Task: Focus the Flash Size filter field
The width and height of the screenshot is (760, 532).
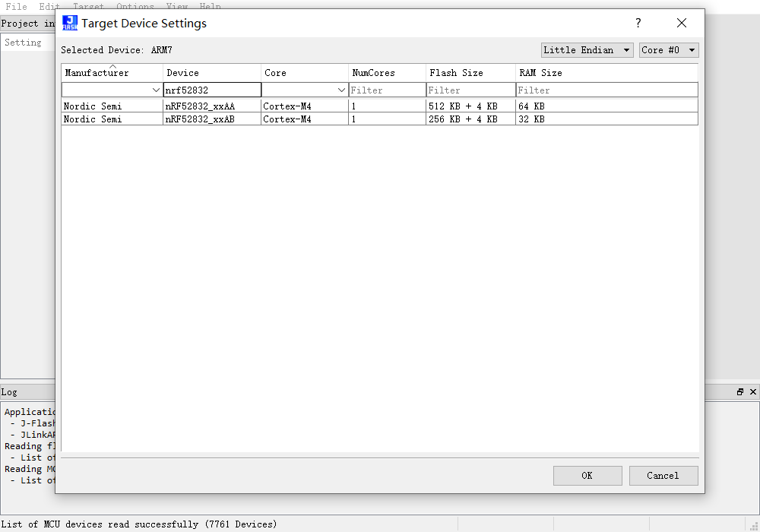Action: click(471, 90)
